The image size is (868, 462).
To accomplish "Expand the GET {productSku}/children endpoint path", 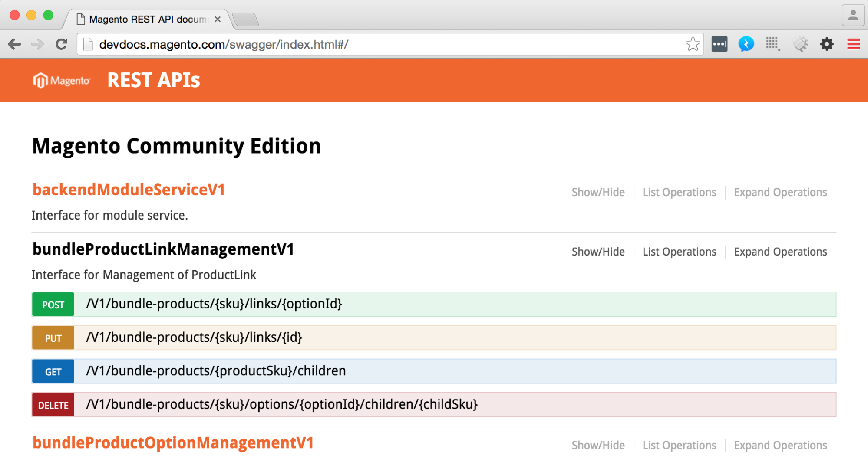I will [x=216, y=371].
